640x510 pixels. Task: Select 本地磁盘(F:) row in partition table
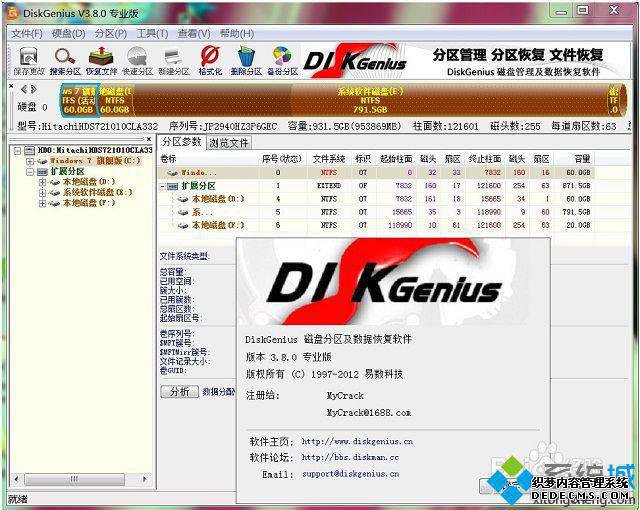(x=376, y=225)
